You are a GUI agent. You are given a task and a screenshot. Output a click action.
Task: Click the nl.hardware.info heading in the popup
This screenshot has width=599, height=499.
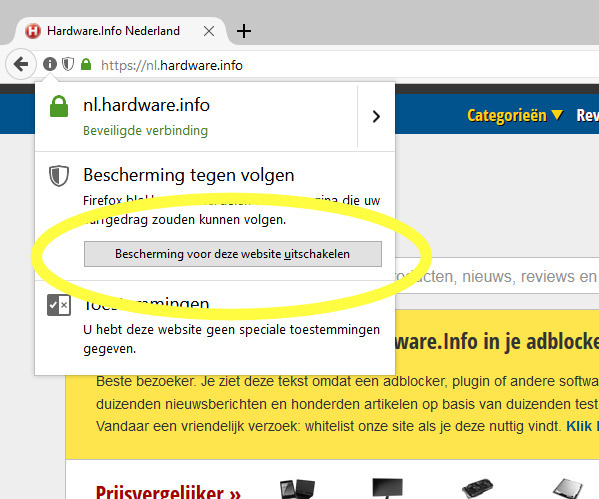point(146,105)
